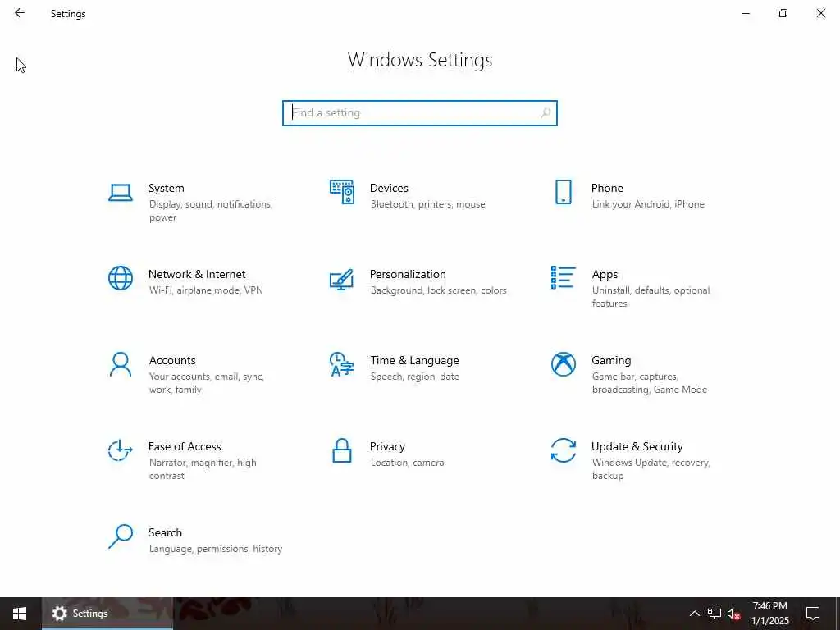This screenshot has height=630, width=840.
Task: Open the Privacy padlock icon
Action: 342,450
